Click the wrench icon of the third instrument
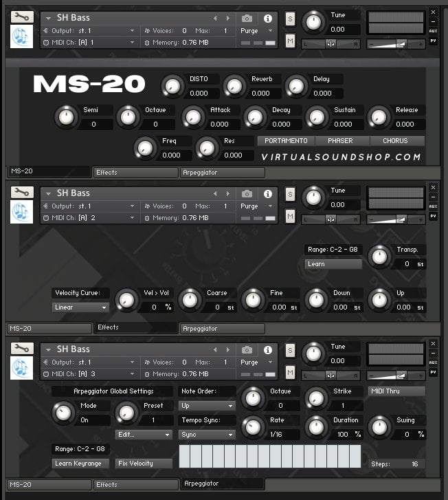This screenshot has width=448, height=500. point(23,349)
